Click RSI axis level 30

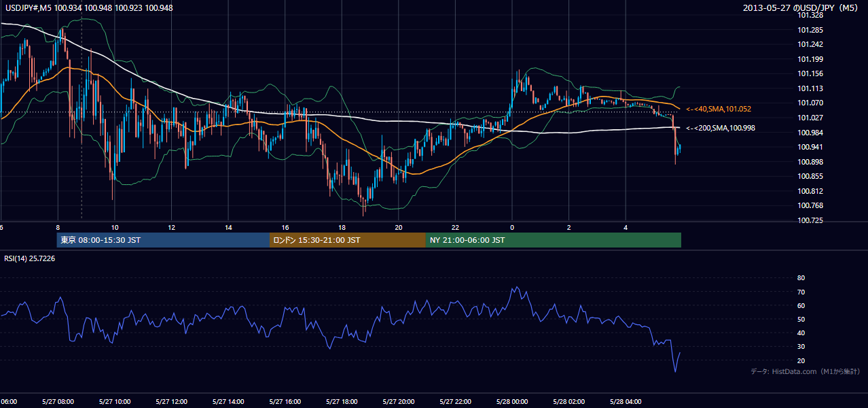click(x=801, y=346)
